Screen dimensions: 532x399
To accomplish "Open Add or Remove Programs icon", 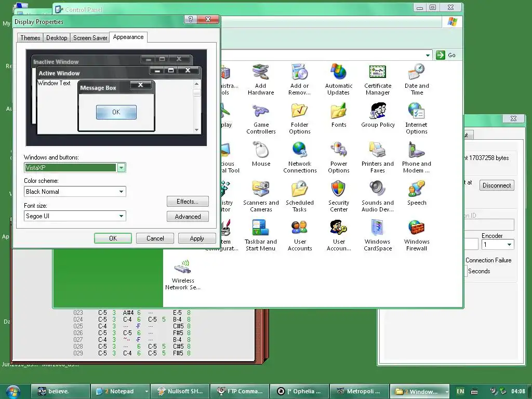I will click(299, 79).
